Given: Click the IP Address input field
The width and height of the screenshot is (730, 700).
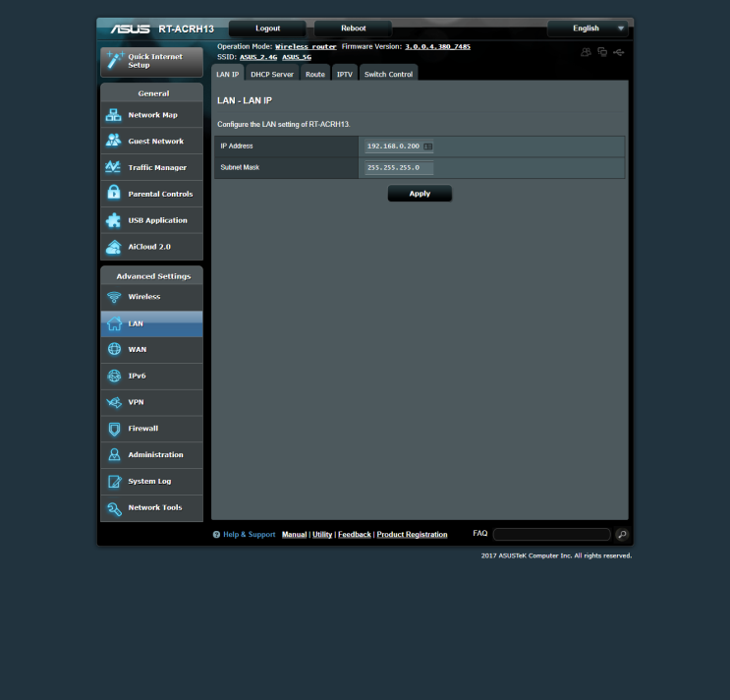Looking at the screenshot, I should 393,146.
